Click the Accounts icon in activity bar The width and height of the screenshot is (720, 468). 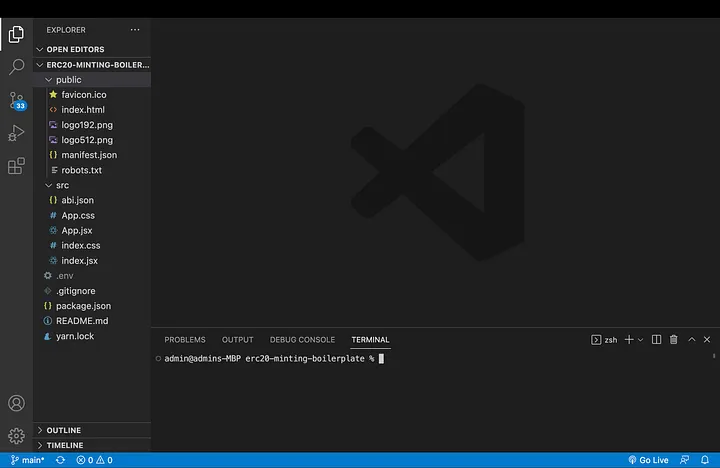[16, 404]
